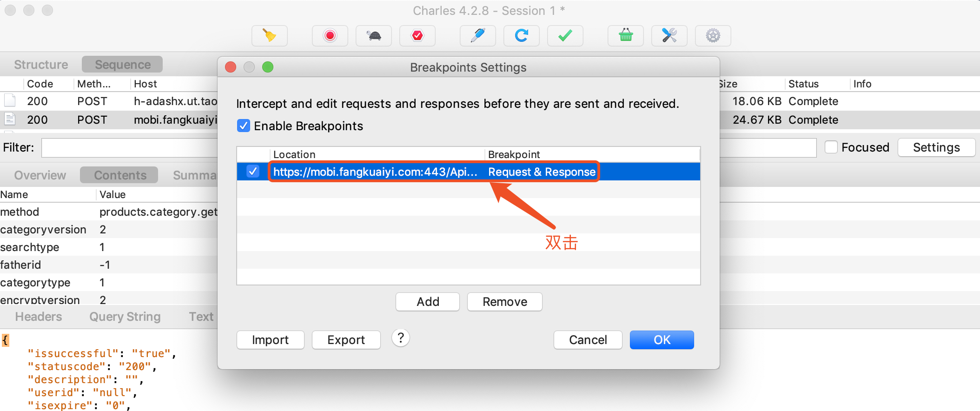
Task: Click the Import button
Action: 271,340
